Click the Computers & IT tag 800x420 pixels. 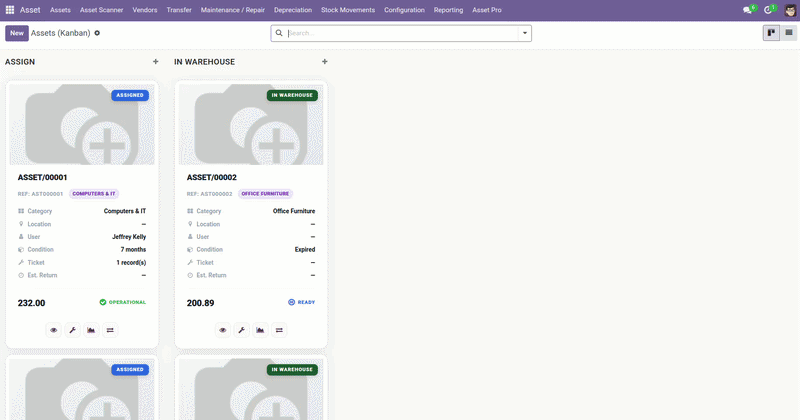94,194
